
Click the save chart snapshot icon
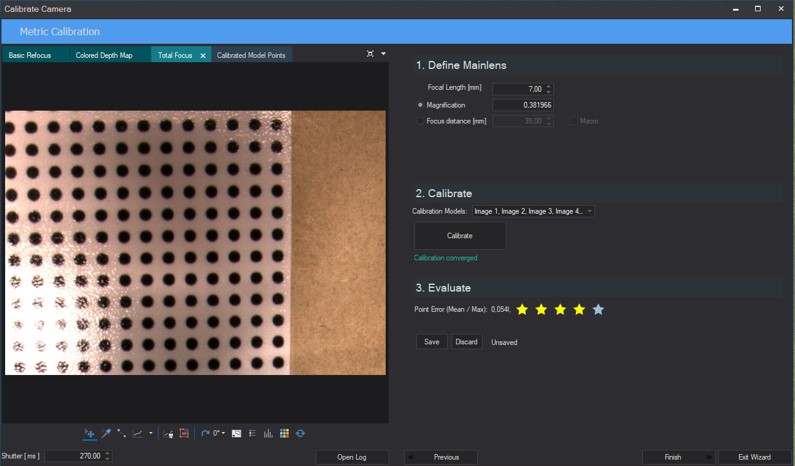(168, 434)
